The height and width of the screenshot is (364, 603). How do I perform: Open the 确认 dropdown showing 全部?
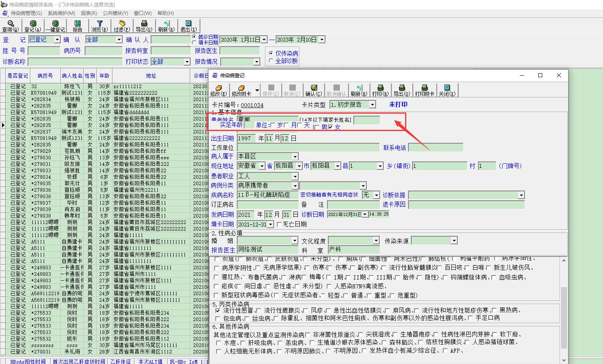tap(119, 40)
